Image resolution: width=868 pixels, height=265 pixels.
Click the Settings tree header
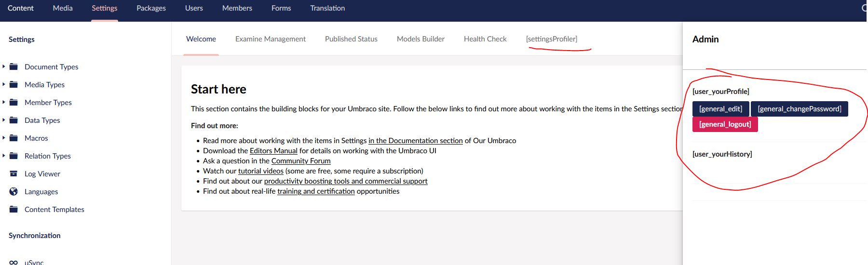click(x=21, y=40)
